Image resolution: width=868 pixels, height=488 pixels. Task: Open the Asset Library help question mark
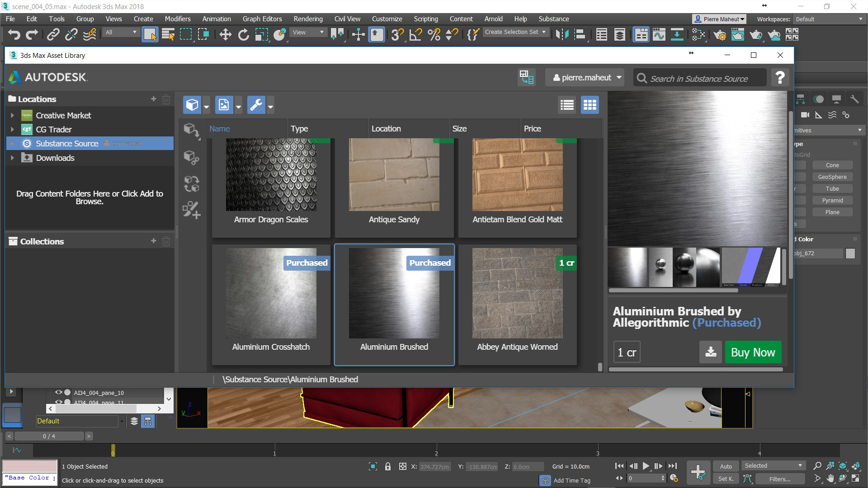(780, 78)
